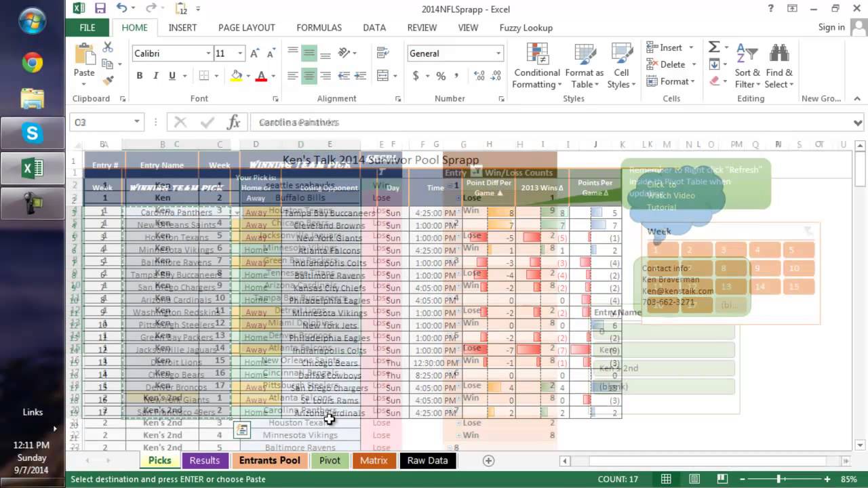This screenshot has height=488, width=868.
Task: Toggle Bold formatting
Action: coord(140,76)
